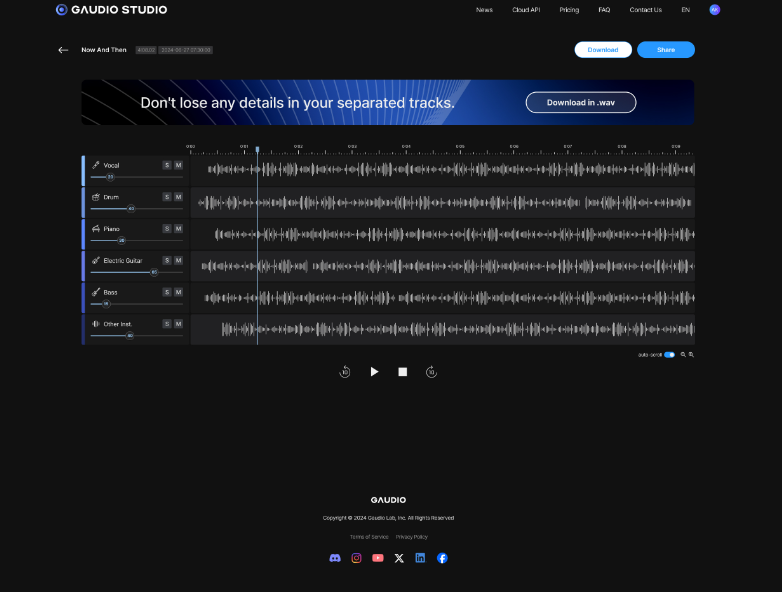Open the LinkedIn icon in footer
The image size is (782, 592).
(x=420, y=558)
